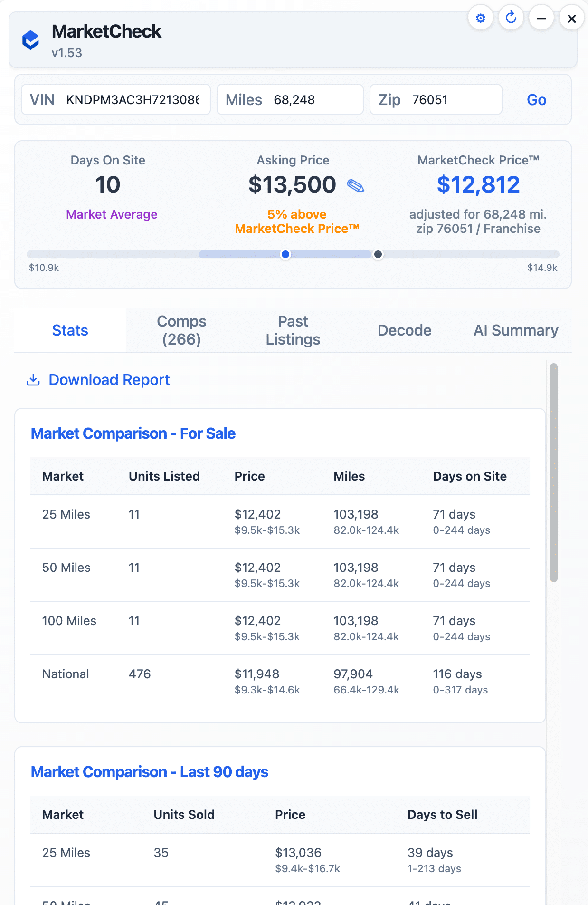Viewport: 588px width, 905px height.
Task: Open the Decode tab
Action: pos(405,330)
